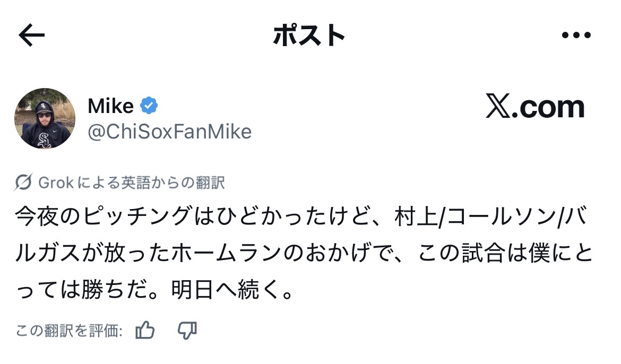Open the three-dot more options menu
This screenshot has height=364, width=621.
click(x=576, y=36)
